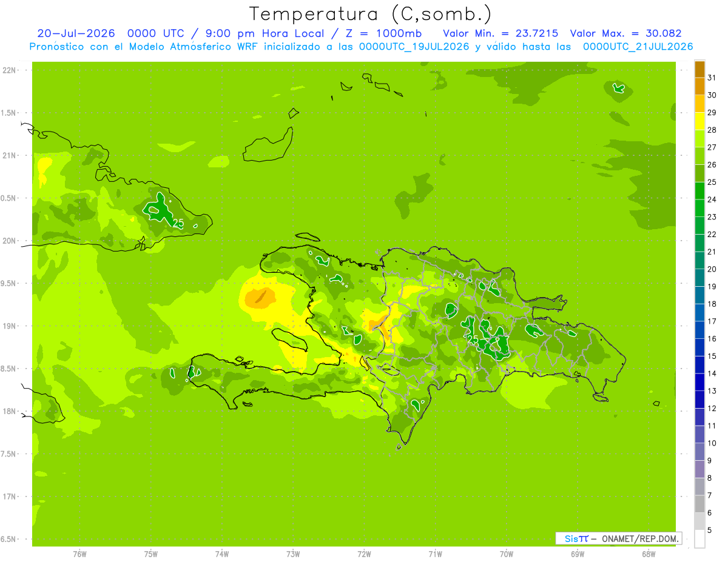The width and height of the screenshot is (728, 562).
Task: Click the "1.5N" latitude tick label
Action: tap(8, 113)
